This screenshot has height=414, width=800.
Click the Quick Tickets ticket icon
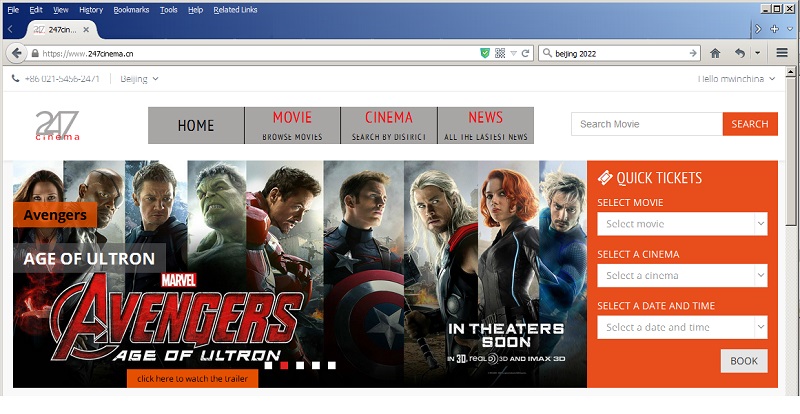coord(605,178)
